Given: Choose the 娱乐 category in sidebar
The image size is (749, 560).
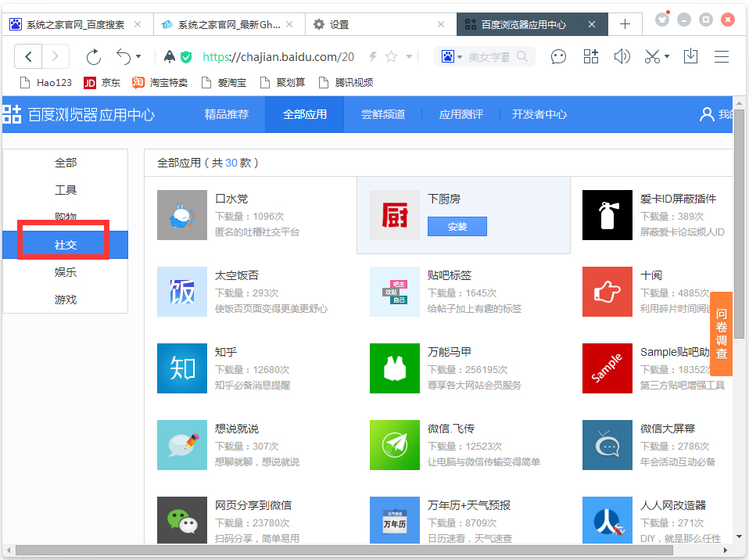Looking at the screenshot, I should coord(66,272).
